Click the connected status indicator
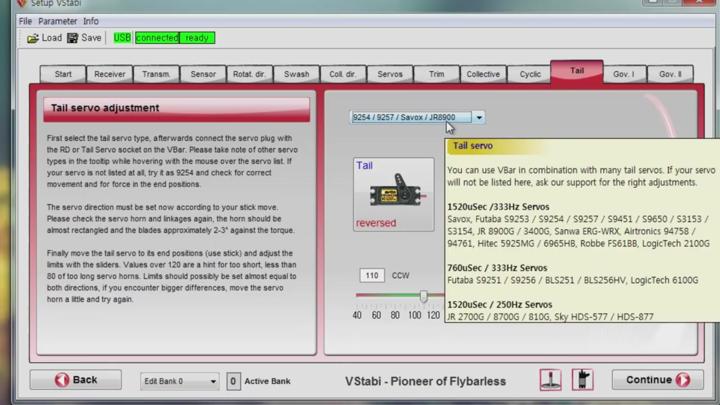The height and width of the screenshot is (405, 720). tap(157, 38)
